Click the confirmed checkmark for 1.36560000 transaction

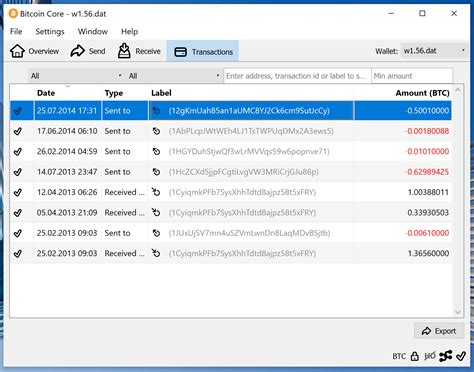(x=18, y=254)
